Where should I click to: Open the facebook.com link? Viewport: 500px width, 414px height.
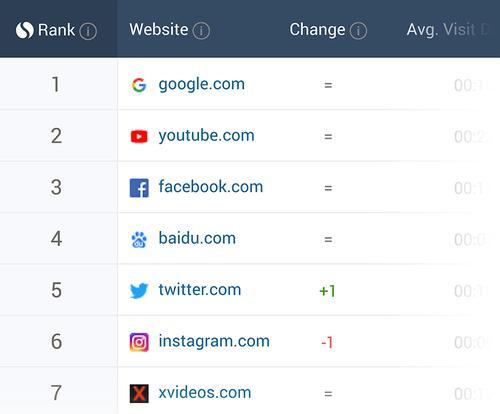pyautogui.click(x=211, y=187)
